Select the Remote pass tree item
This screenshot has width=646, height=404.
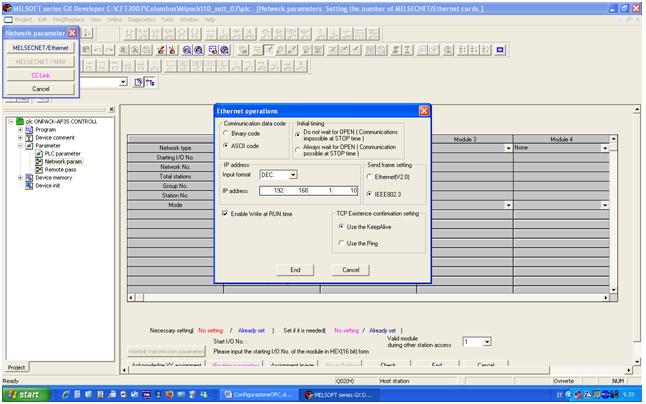pos(61,170)
